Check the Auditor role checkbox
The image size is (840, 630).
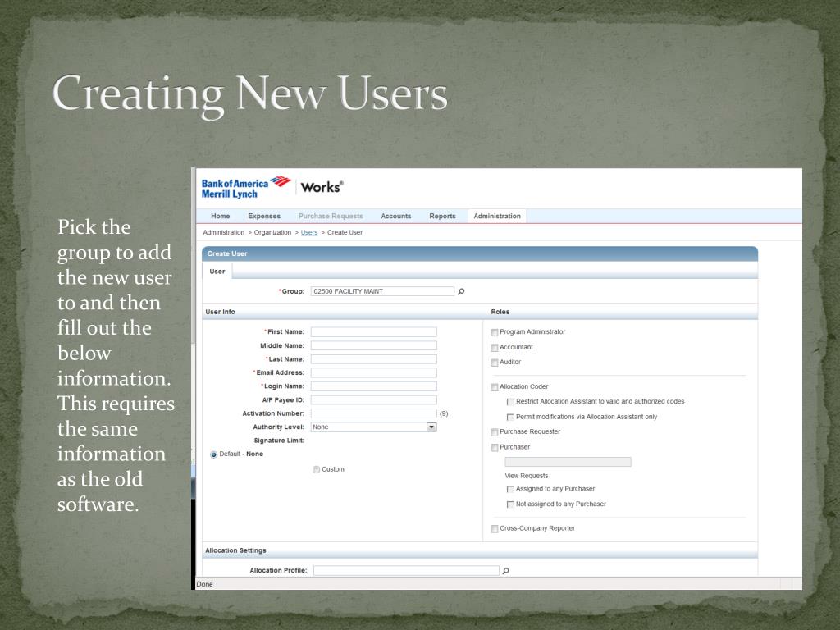coord(495,363)
